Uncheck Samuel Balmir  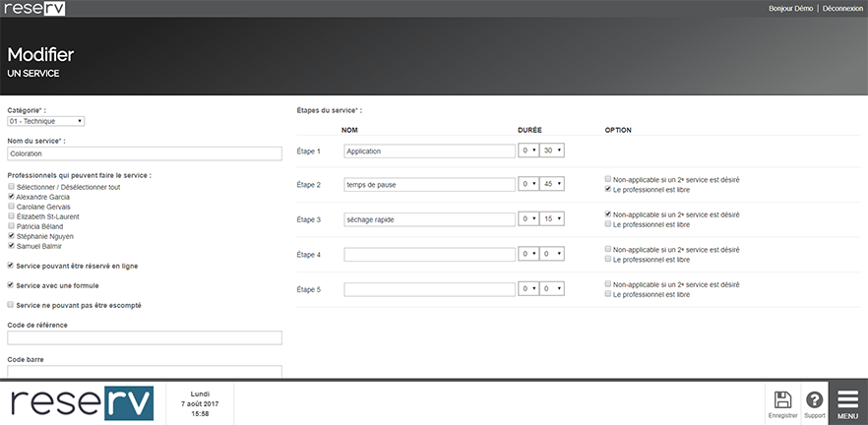11,246
